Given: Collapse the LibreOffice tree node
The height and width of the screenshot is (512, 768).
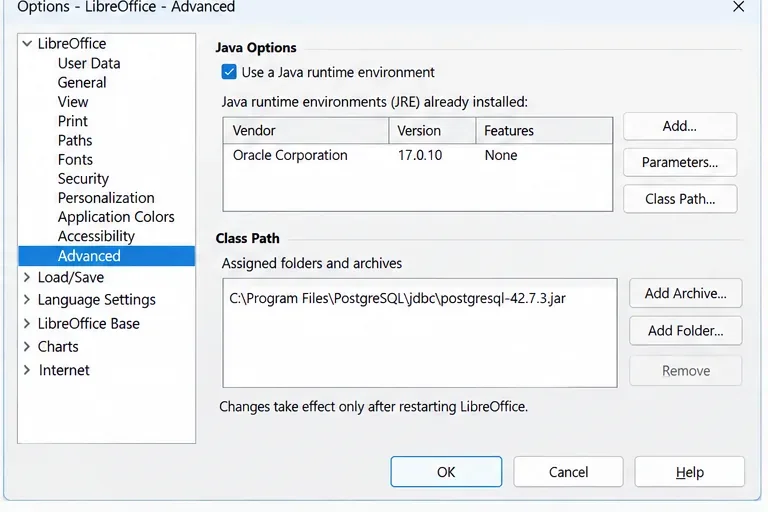Looking at the screenshot, I should tap(27, 44).
